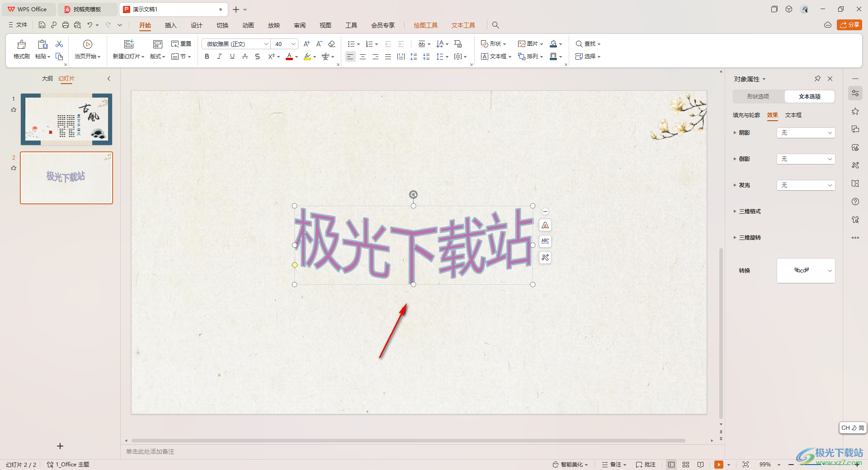This screenshot has height=470, width=868.
Task: Center align text
Action: coord(363,56)
